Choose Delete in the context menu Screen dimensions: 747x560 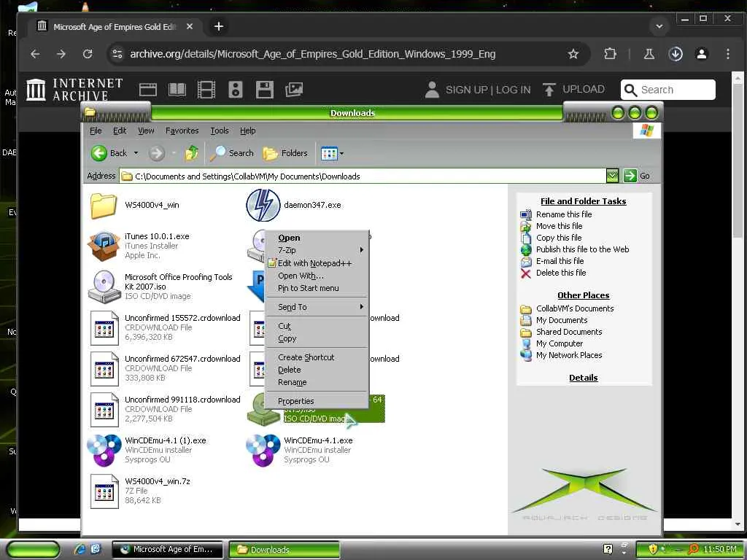pos(317,370)
